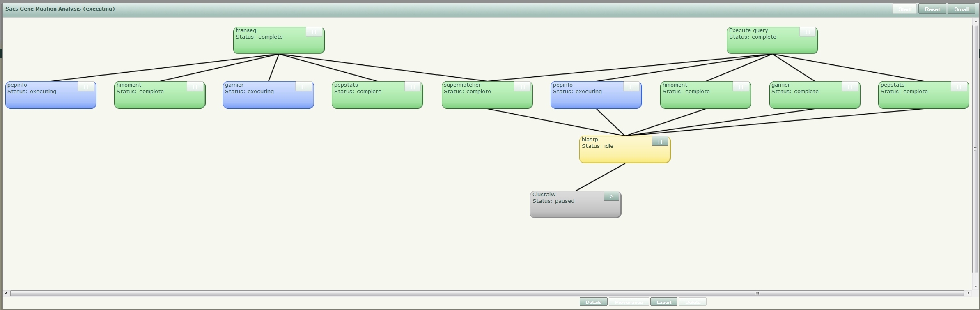Click the Start button
Screen dimensions: 980x310
pyautogui.click(x=904, y=9)
